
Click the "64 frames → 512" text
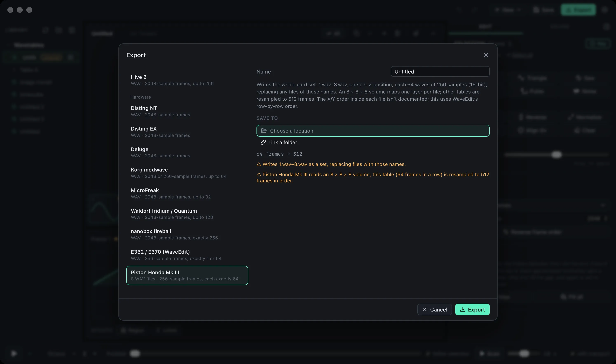click(x=279, y=154)
